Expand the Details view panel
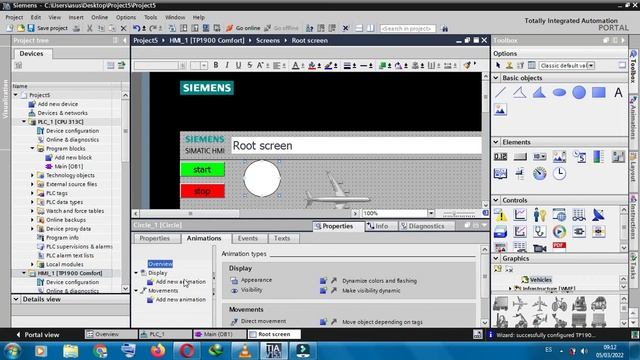This screenshot has width=640, height=360. coord(16,299)
